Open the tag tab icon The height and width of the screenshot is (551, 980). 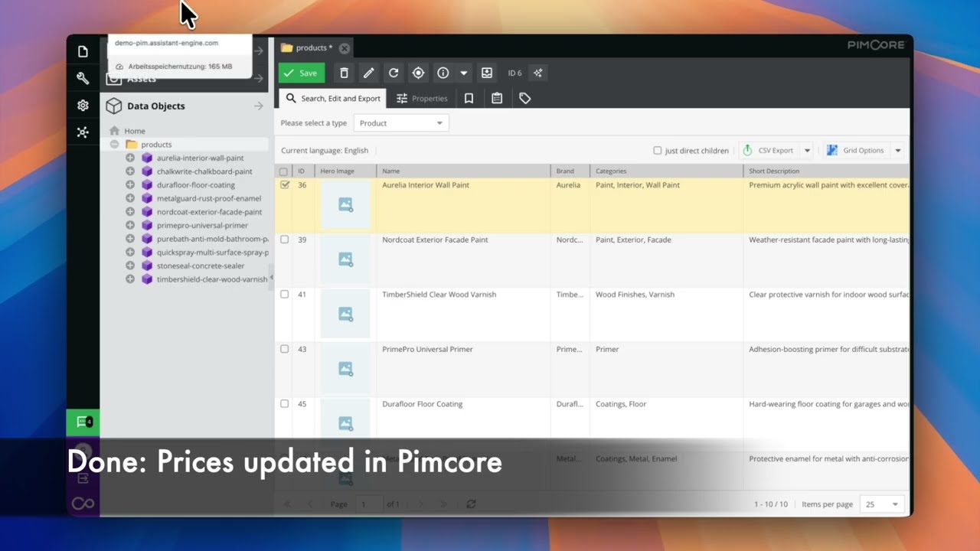tap(524, 98)
